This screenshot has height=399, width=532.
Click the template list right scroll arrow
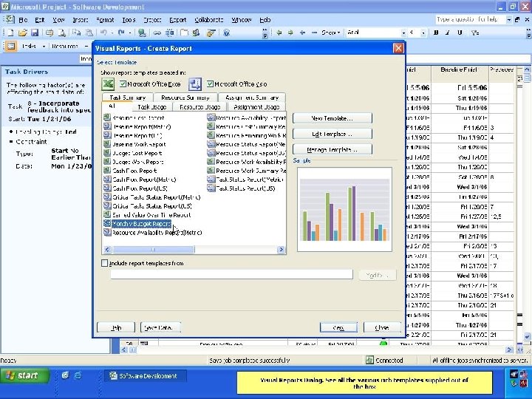(281, 250)
